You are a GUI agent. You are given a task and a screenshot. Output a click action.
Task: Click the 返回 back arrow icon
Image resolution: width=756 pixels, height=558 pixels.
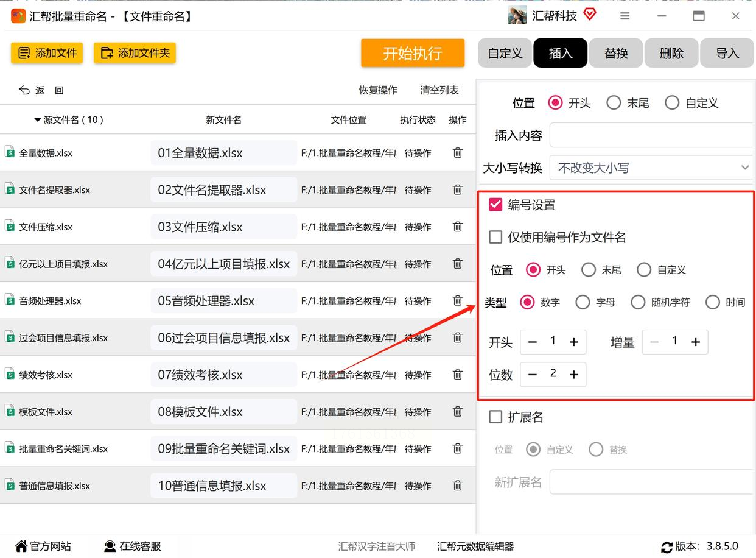click(25, 90)
